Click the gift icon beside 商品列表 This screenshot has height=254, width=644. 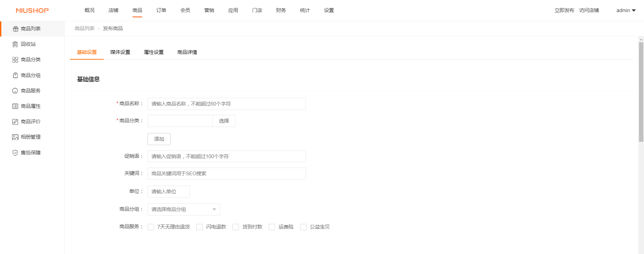click(15, 29)
